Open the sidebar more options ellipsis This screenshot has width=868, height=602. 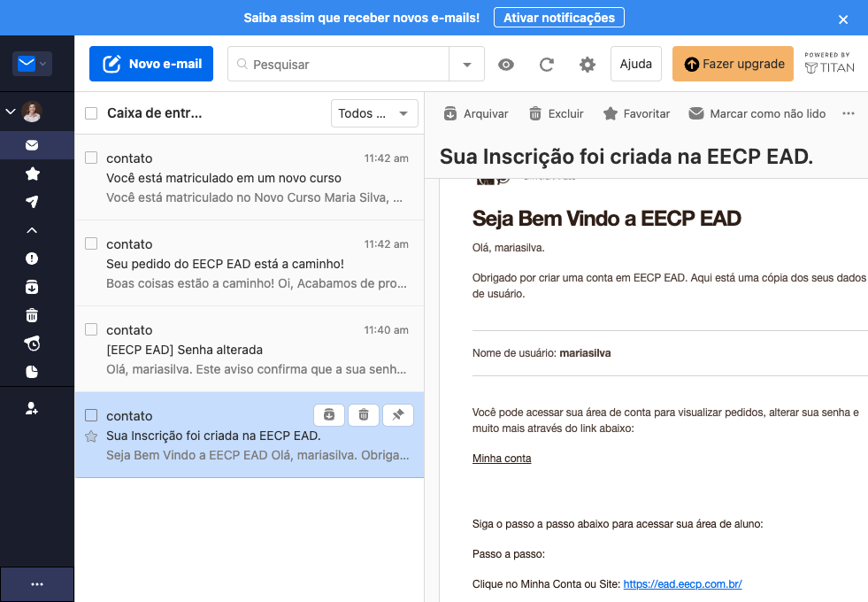coord(37,584)
